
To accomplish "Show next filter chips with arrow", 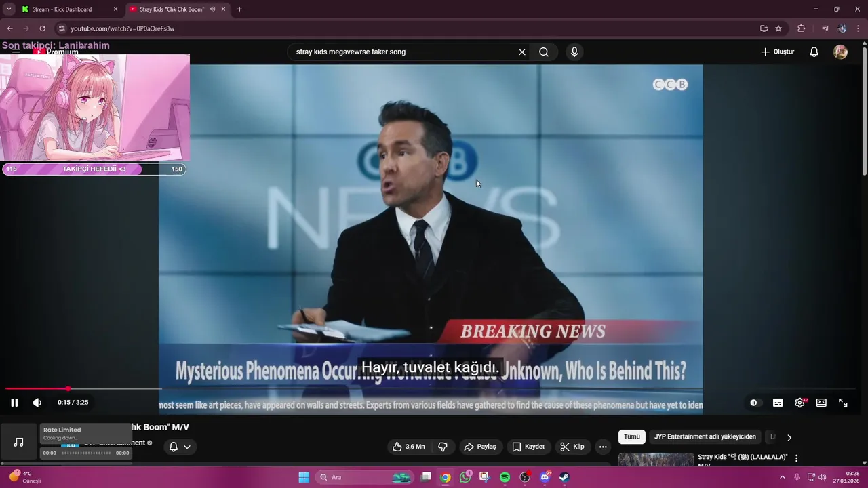I will [789, 437].
